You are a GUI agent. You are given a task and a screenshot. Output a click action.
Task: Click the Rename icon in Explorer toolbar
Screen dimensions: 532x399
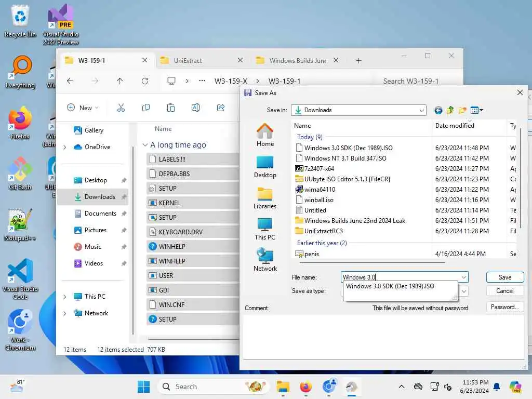pyautogui.click(x=196, y=108)
